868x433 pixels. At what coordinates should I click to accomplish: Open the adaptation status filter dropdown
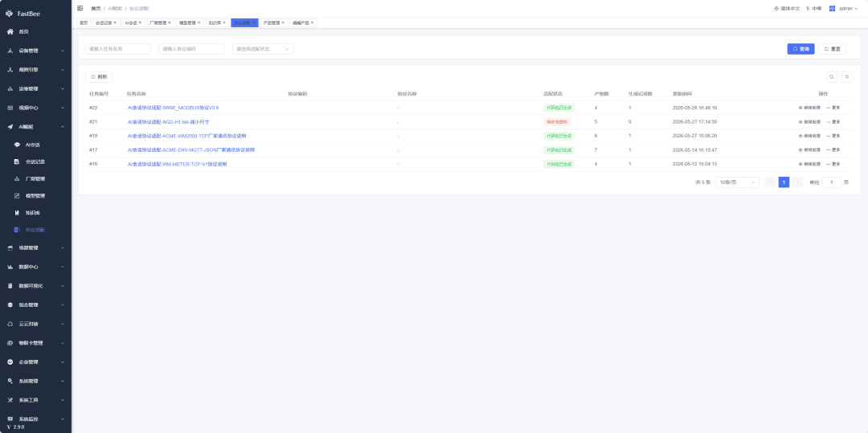click(x=263, y=49)
